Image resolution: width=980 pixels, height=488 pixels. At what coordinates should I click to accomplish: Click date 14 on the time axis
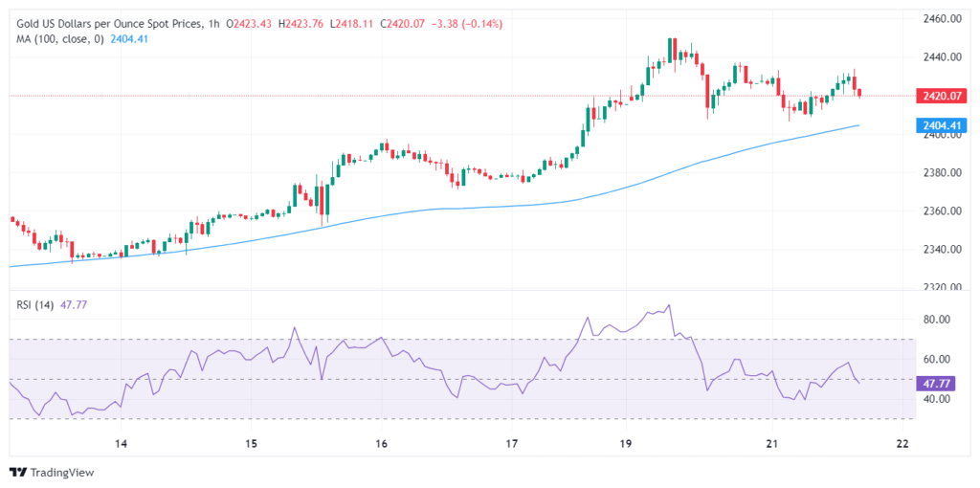(x=121, y=444)
